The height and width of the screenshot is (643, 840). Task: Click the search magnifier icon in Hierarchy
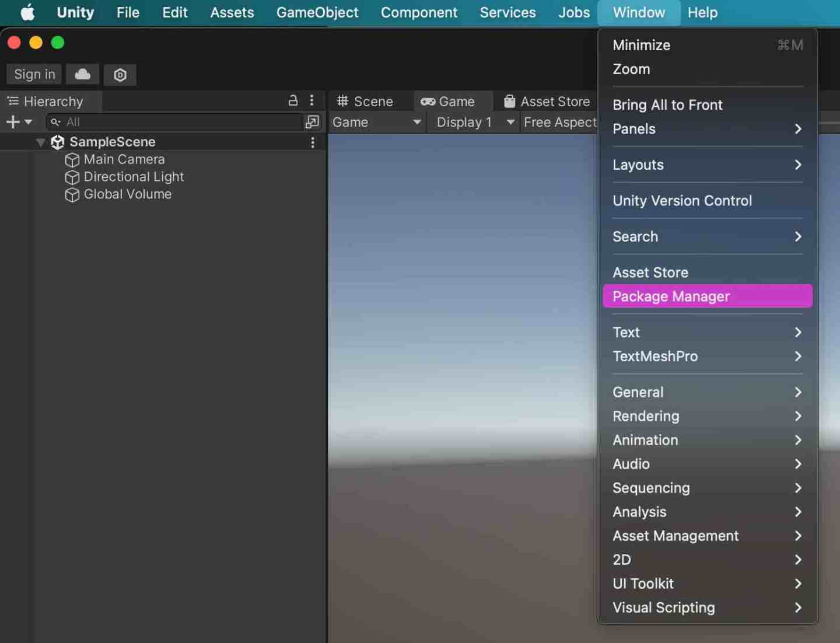click(x=54, y=122)
